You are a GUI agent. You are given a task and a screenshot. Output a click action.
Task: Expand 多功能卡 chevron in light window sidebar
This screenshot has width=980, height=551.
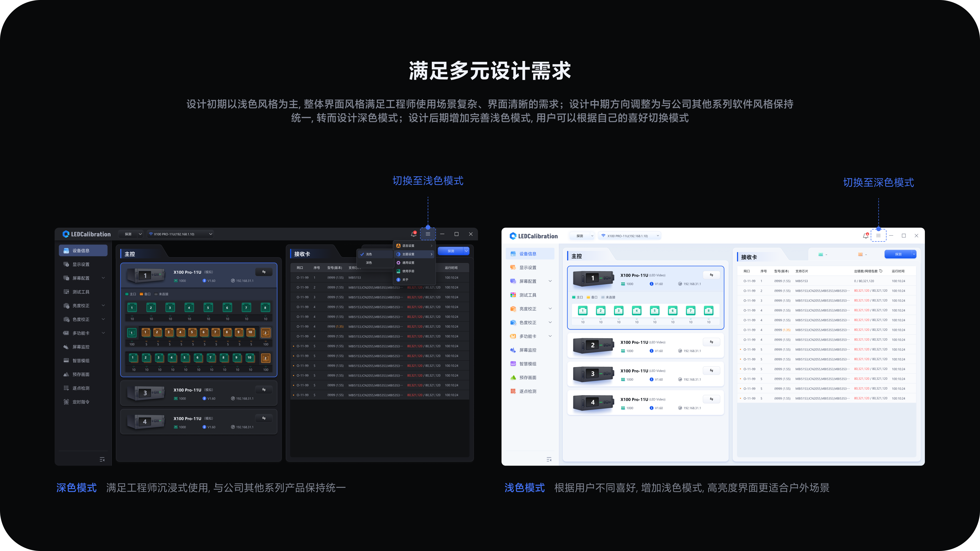tap(550, 336)
